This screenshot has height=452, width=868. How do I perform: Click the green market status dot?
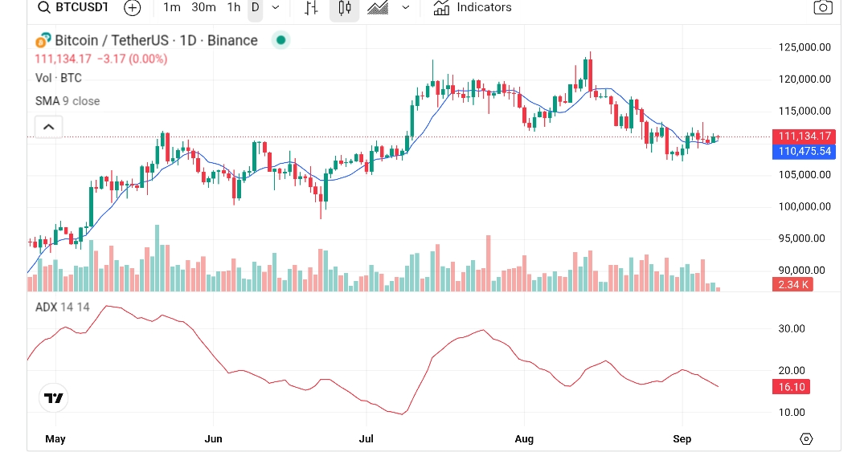[x=280, y=40]
